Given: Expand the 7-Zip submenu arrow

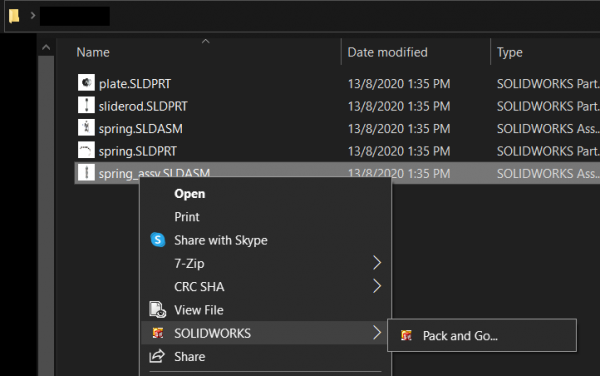Looking at the screenshot, I should tap(377, 263).
